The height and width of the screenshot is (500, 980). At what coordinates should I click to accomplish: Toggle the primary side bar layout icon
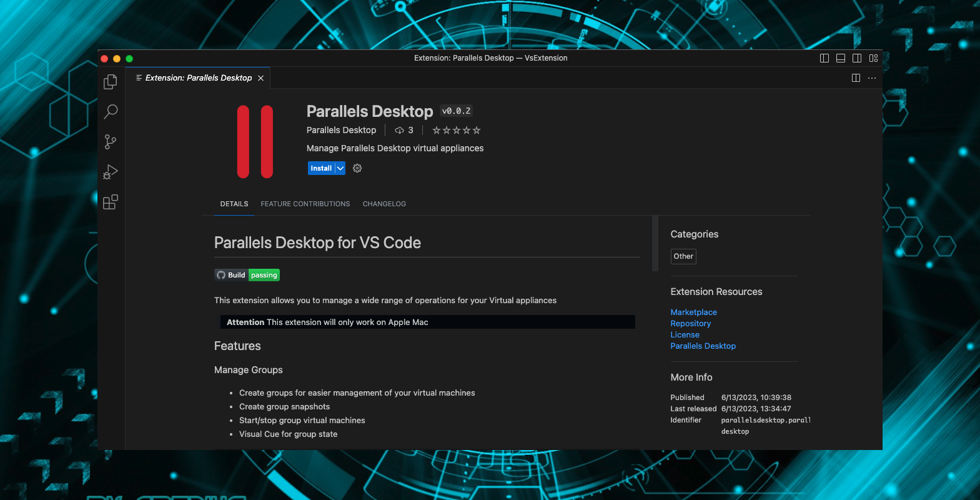pos(824,58)
